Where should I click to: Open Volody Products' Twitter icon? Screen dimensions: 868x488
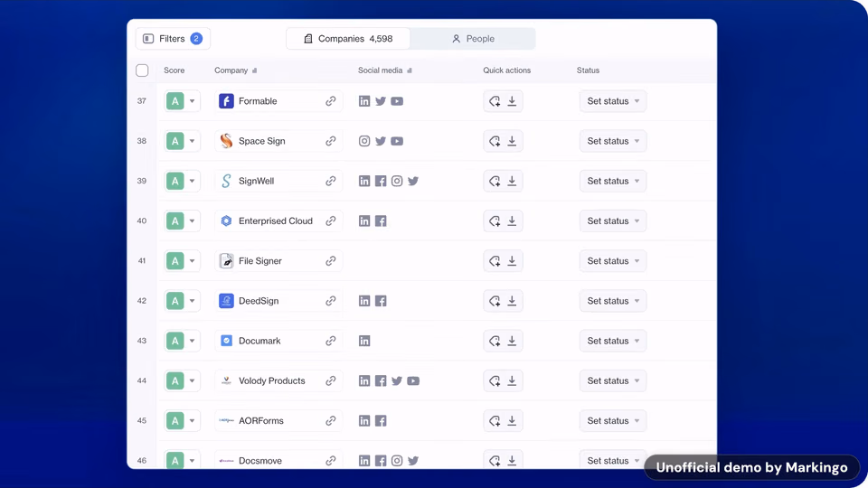[x=397, y=380]
